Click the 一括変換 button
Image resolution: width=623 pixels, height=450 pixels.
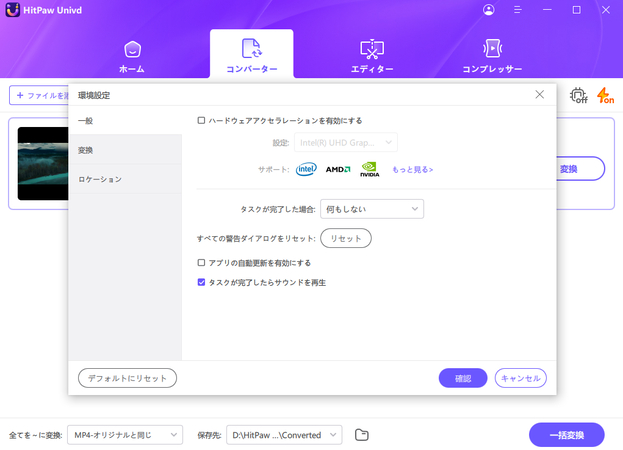(567, 435)
